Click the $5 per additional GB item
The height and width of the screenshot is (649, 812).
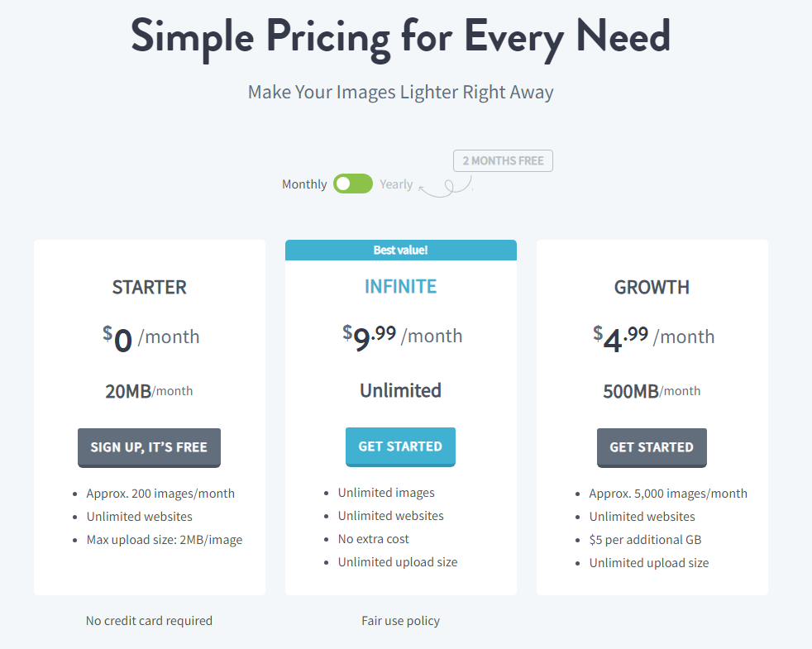(x=645, y=540)
